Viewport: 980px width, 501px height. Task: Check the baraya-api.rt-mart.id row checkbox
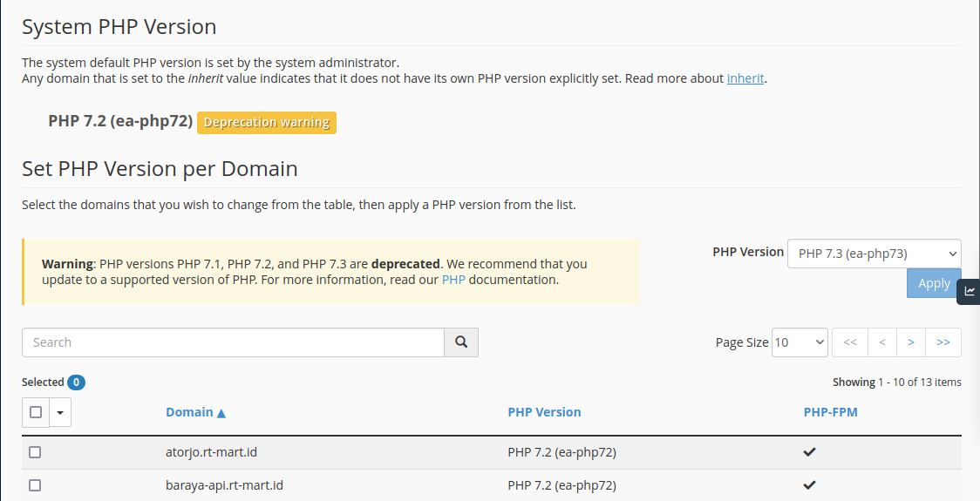point(35,485)
